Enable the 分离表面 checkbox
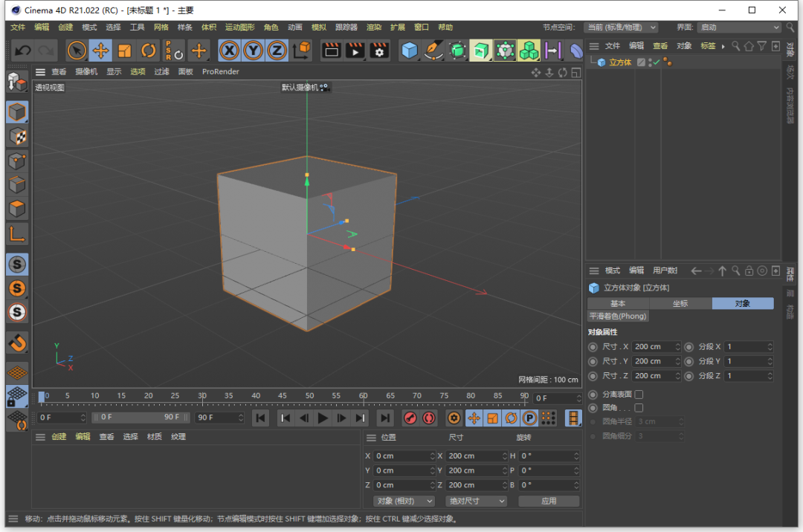This screenshot has width=803, height=532. (639, 395)
